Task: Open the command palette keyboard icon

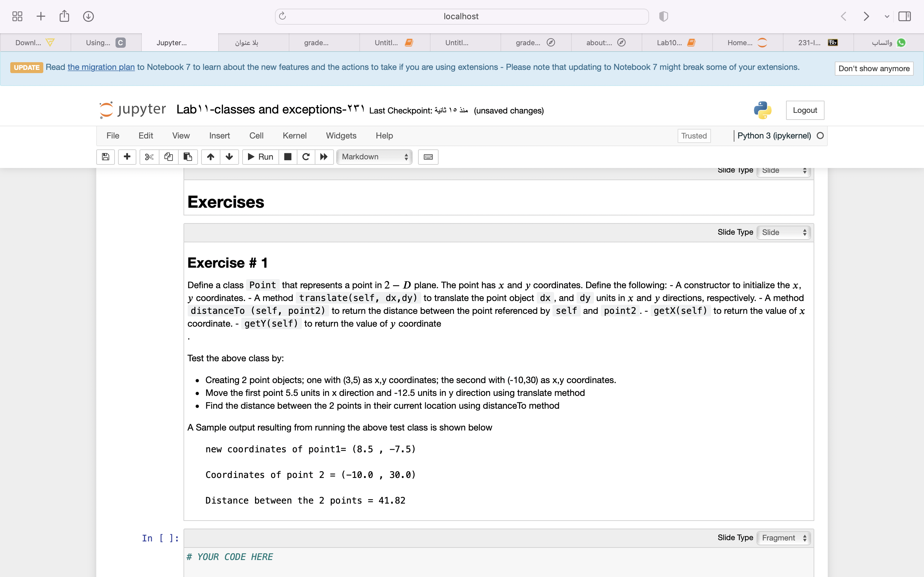Action: (428, 157)
